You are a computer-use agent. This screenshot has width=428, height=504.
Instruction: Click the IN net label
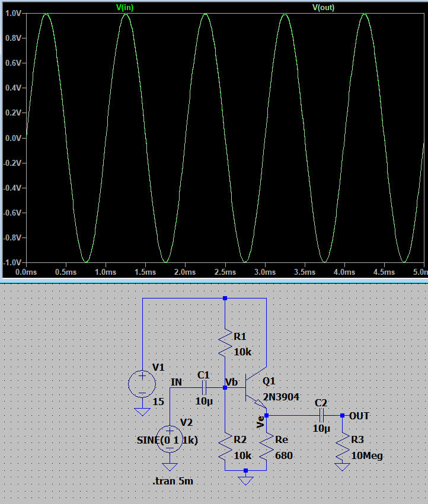pyautogui.click(x=176, y=382)
